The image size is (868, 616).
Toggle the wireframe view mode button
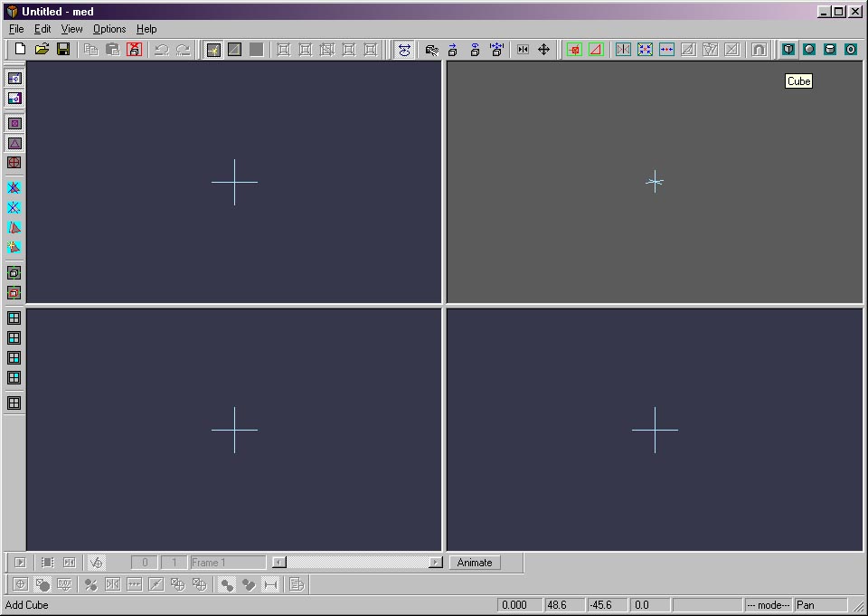[x=213, y=50]
